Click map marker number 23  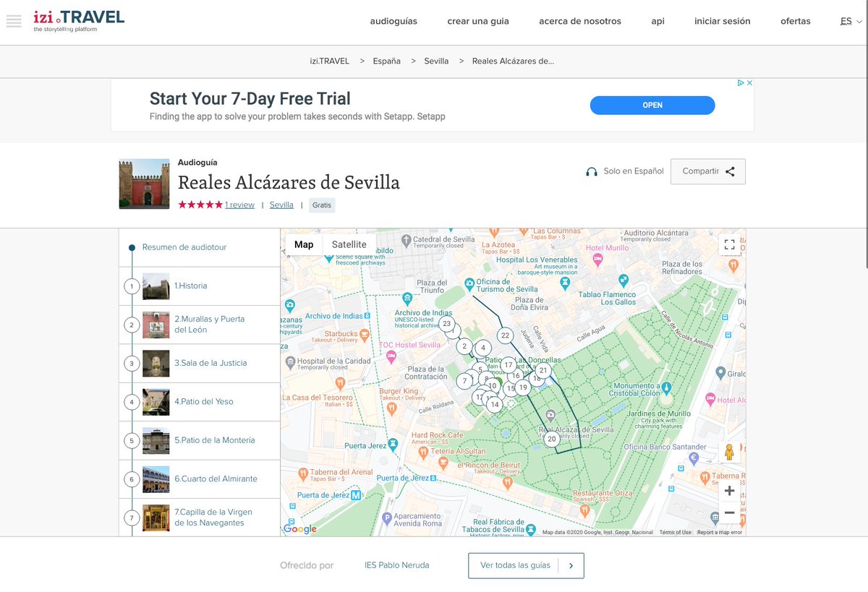click(x=447, y=324)
